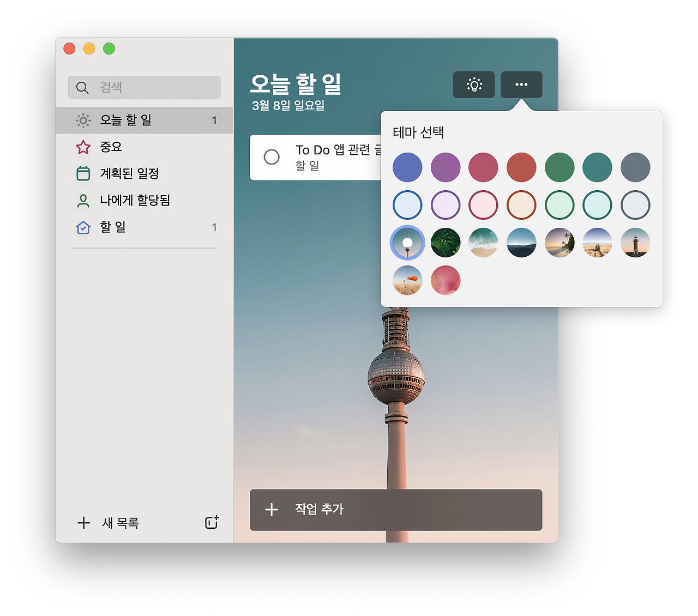
Task: Select the 중요 star icon in sidebar
Action: pyautogui.click(x=83, y=147)
